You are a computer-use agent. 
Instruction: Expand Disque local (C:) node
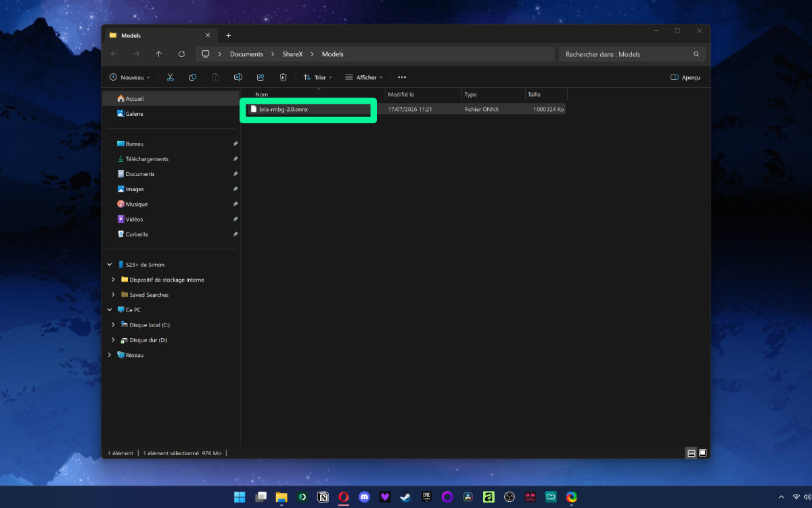pos(113,325)
